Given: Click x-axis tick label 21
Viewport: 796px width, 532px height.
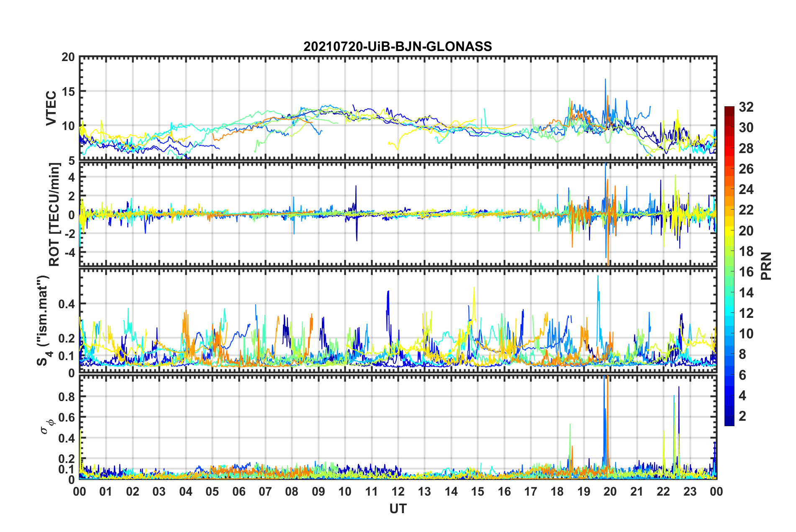Looking at the screenshot, I should click(637, 491).
